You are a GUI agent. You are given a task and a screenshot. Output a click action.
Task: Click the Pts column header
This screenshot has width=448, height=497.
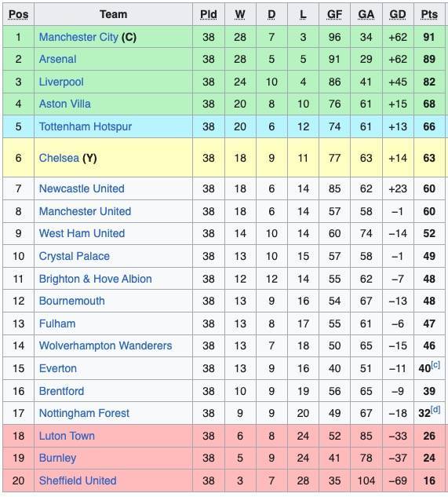[429, 14]
